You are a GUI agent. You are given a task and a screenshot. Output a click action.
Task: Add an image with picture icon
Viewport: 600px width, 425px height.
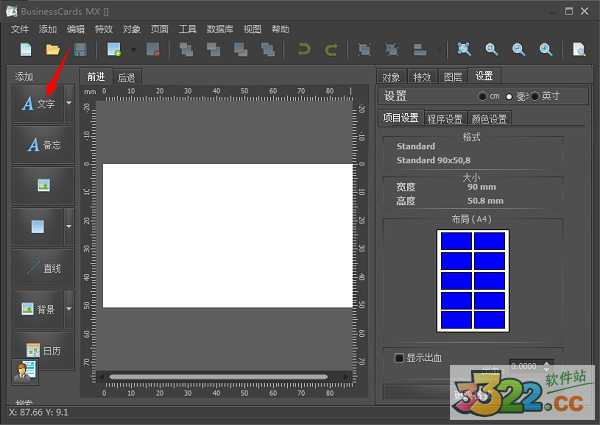pyautogui.click(x=44, y=186)
